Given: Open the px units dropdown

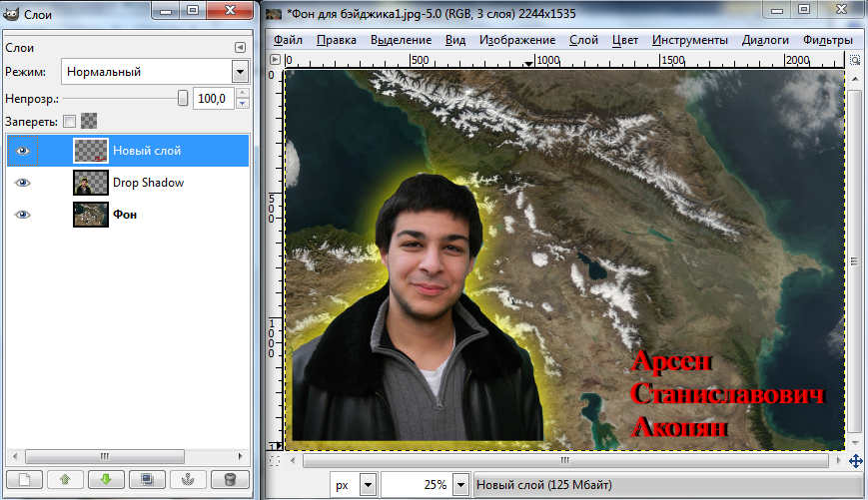Looking at the screenshot, I should tap(369, 485).
